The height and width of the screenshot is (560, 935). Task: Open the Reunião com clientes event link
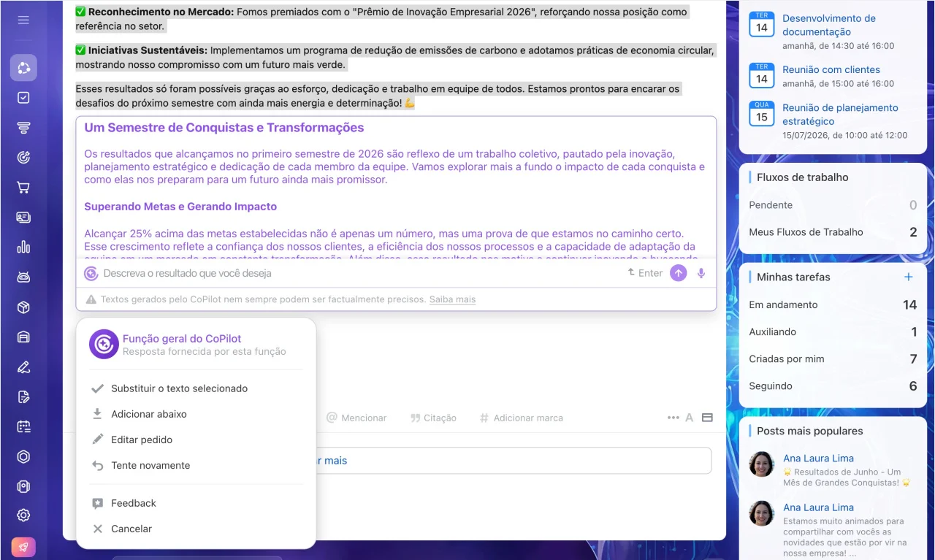831,69
